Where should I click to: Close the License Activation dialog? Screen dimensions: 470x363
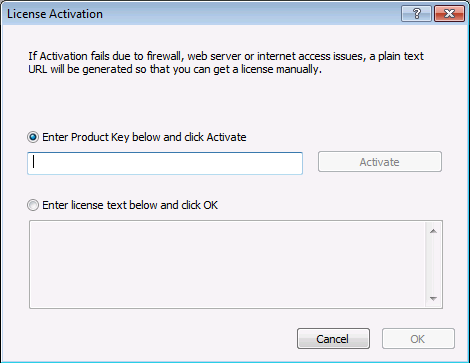(x=449, y=14)
